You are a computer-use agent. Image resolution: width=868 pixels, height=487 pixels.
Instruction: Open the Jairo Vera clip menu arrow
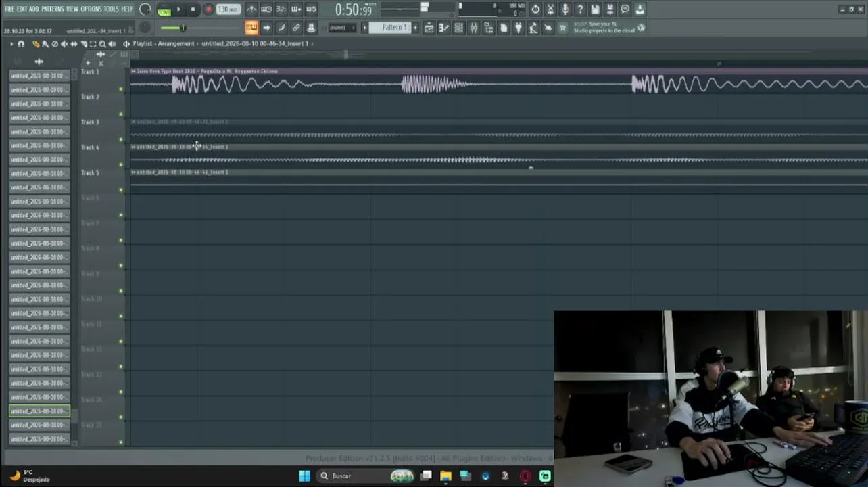133,71
